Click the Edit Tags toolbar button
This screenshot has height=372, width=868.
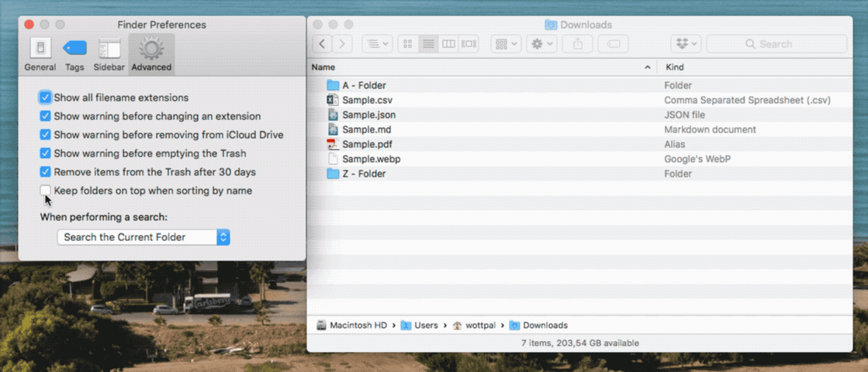[613, 44]
